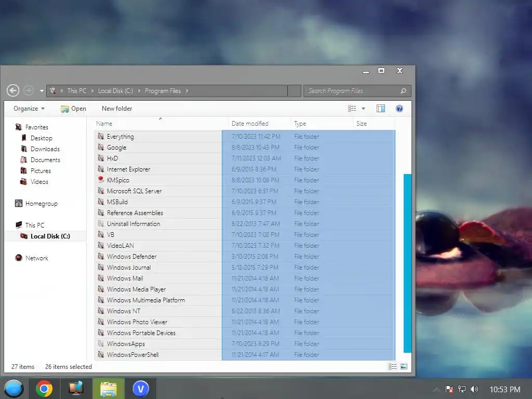Select the WindowsApps folder name
This screenshot has height=399, width=532.
126,344
